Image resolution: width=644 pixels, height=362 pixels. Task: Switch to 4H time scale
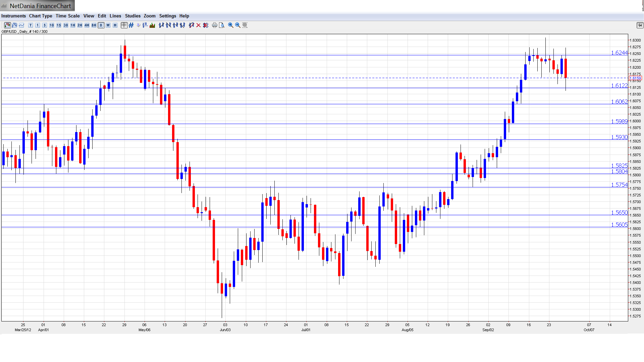coord(87,25)
